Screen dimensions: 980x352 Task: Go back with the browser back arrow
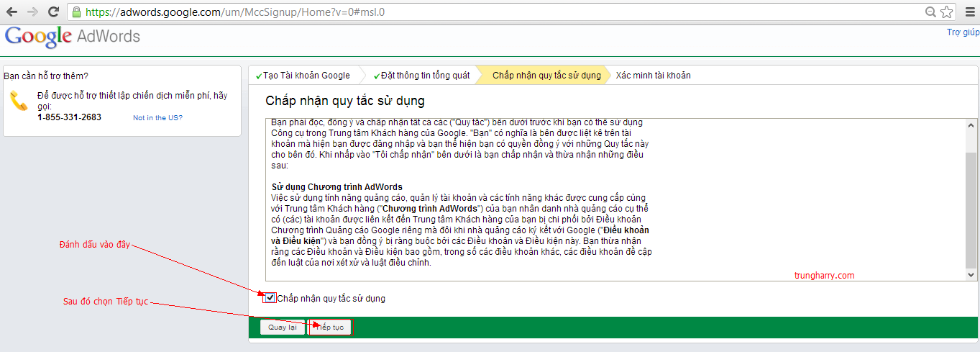12,12
